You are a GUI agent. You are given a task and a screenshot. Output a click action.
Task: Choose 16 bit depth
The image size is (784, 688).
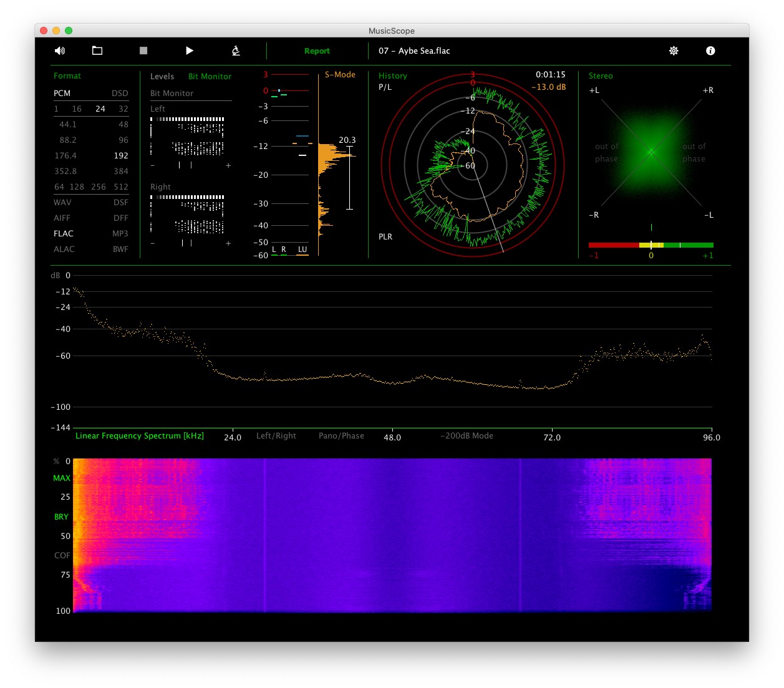[x=77, y=109]
